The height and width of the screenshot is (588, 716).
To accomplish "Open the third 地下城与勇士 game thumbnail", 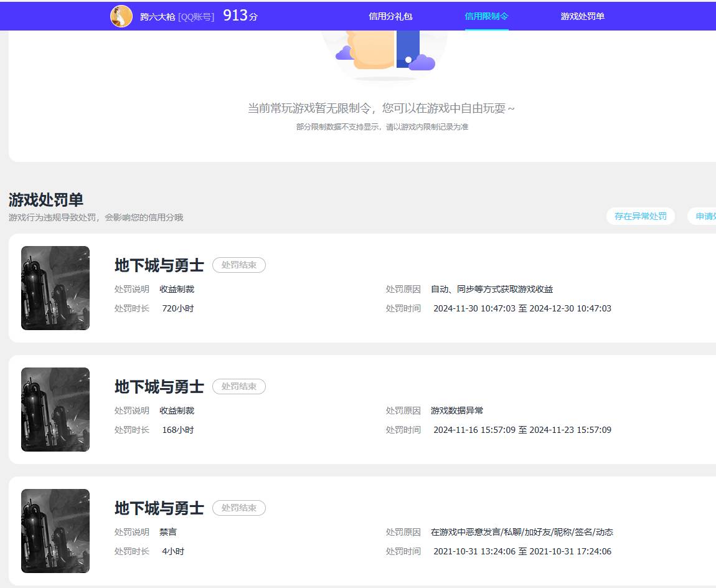I will coord(55,531).
